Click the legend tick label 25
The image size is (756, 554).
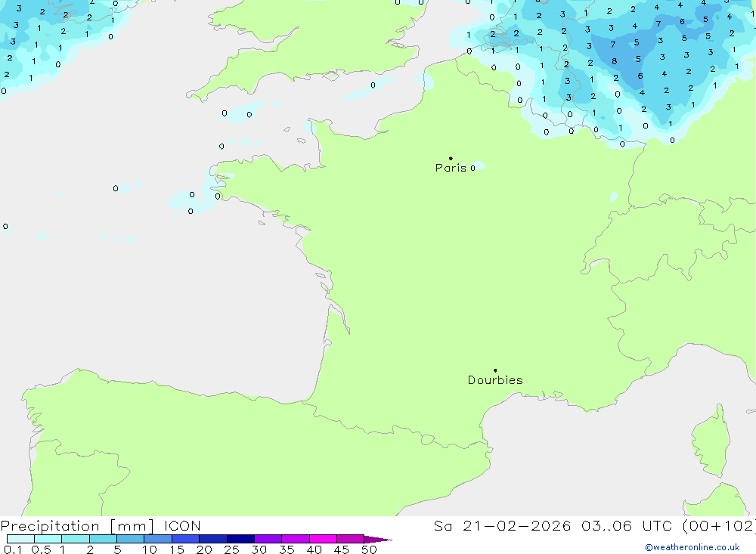231,549
